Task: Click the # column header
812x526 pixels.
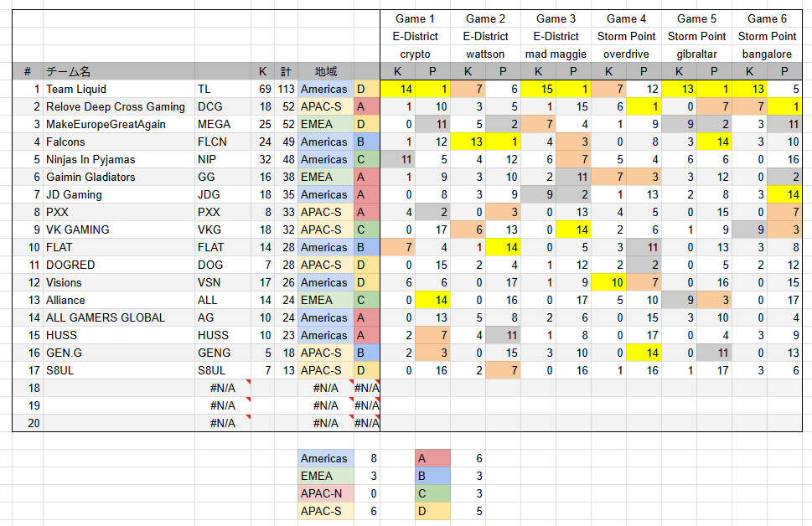Action: click(28, 71)
